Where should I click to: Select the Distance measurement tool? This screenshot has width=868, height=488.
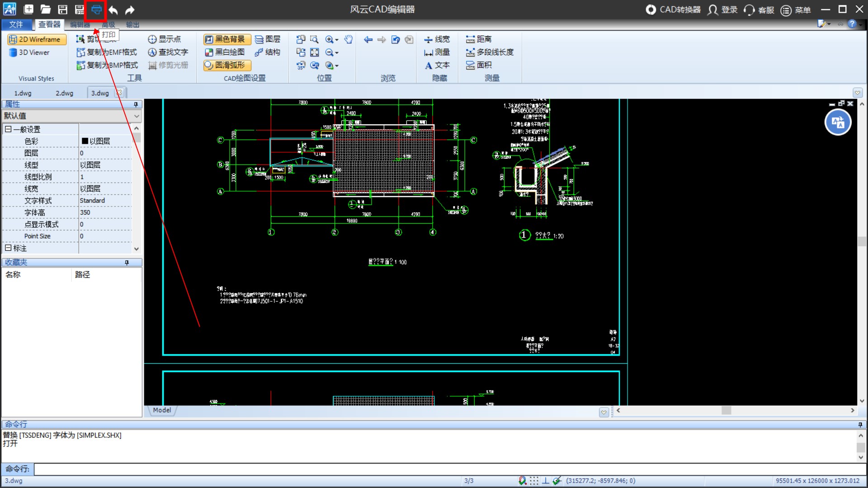[479, 39]
